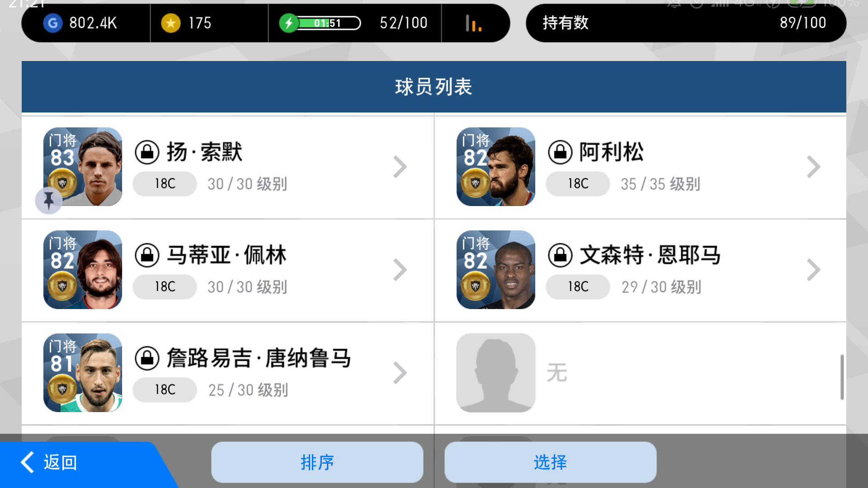Click the back arrow icon beside 返回
Screen dimensions: 868x488
[28, 462]
